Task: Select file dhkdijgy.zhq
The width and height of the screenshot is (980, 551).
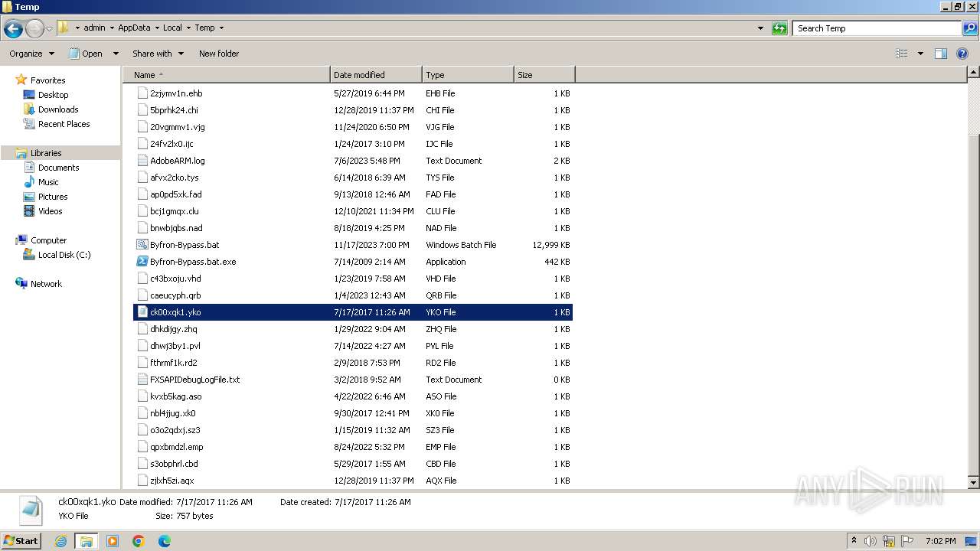Action: 173,329
